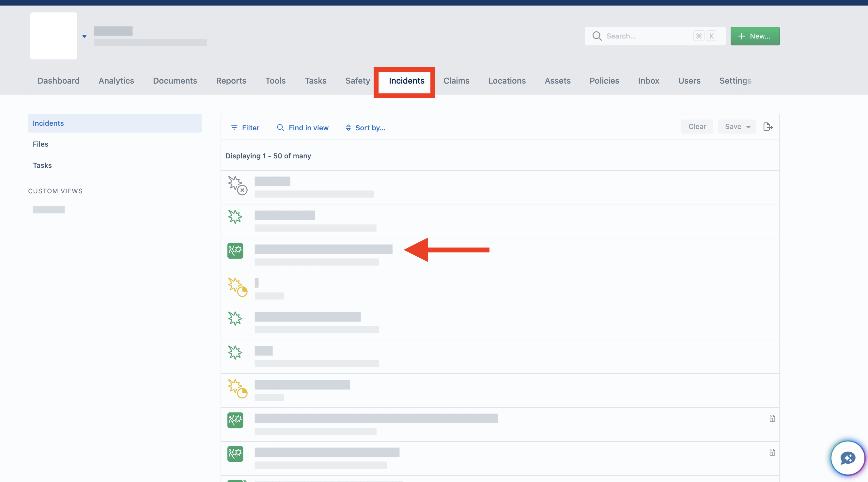Viewport: 868px width, 482px height.
Task: Click the solid green incident icon in ninth row
Action: coord(235,454)
